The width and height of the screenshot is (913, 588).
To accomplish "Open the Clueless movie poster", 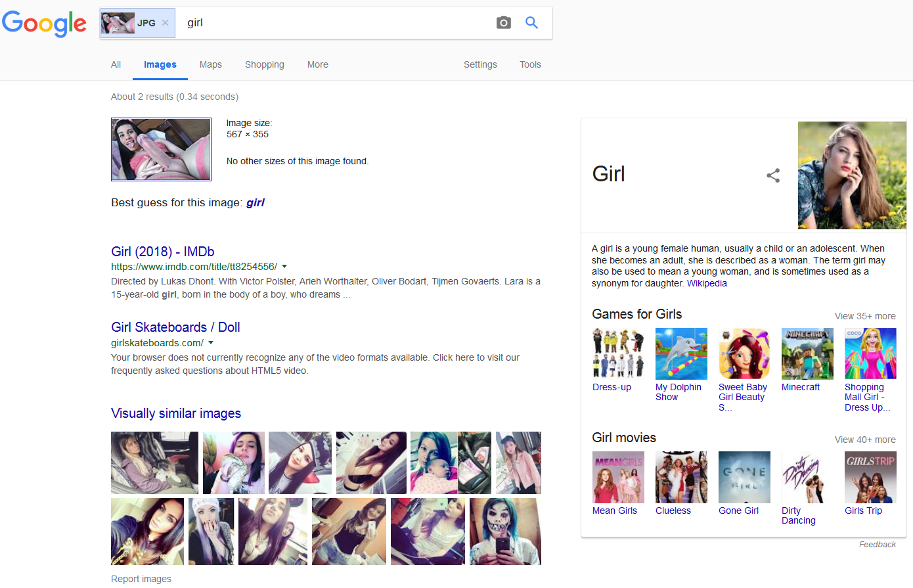I will click(x=681, y=477).
